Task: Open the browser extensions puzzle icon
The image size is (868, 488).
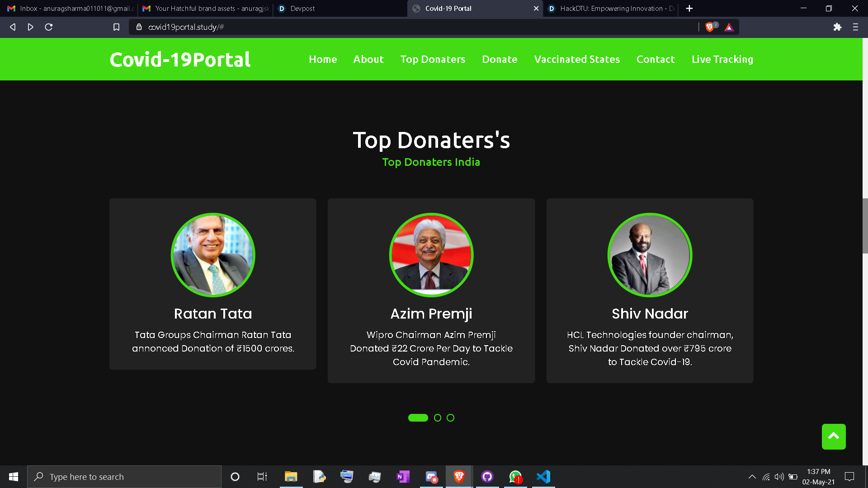Action: (837, 27)
